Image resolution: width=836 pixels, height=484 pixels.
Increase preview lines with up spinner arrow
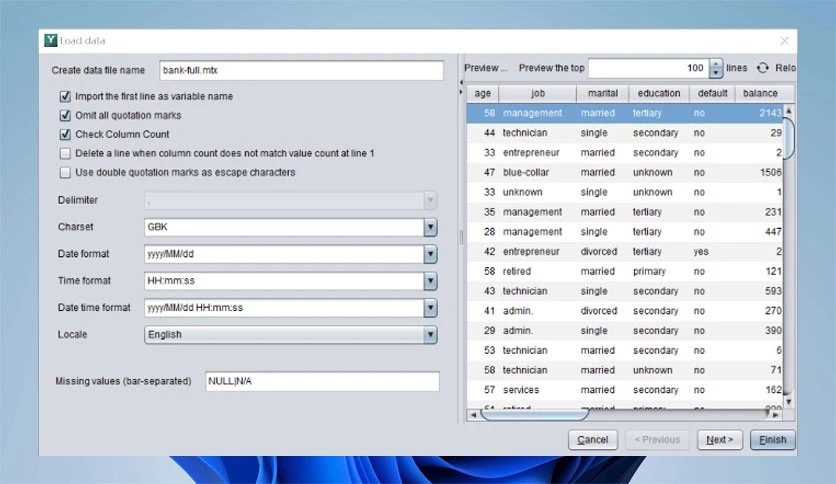coord(716,64)
